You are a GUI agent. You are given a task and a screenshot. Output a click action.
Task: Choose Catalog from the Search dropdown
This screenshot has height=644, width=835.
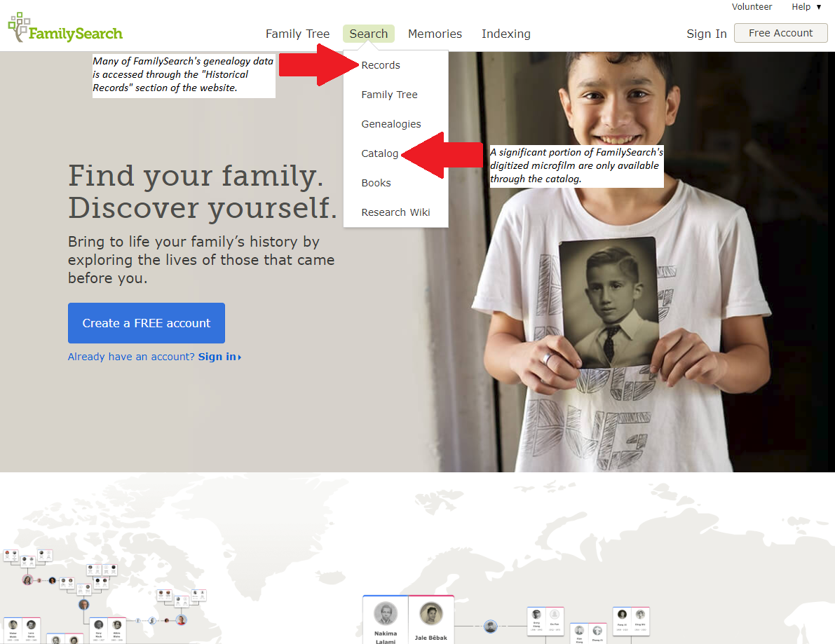click(x=379, y=153)
